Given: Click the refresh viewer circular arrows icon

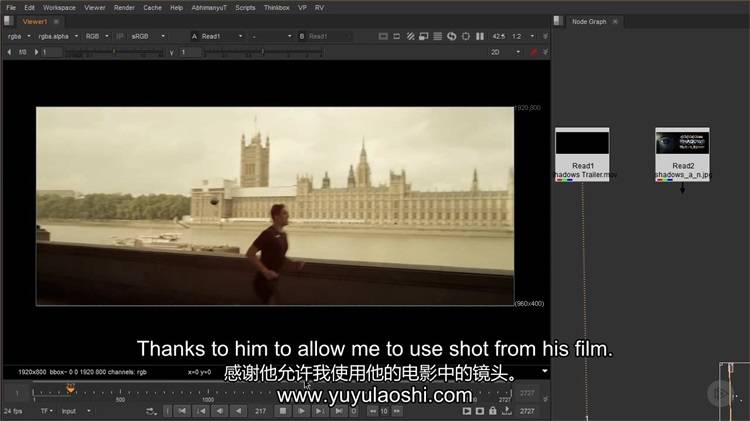Looking at the screenshot, I should [452, 36].
